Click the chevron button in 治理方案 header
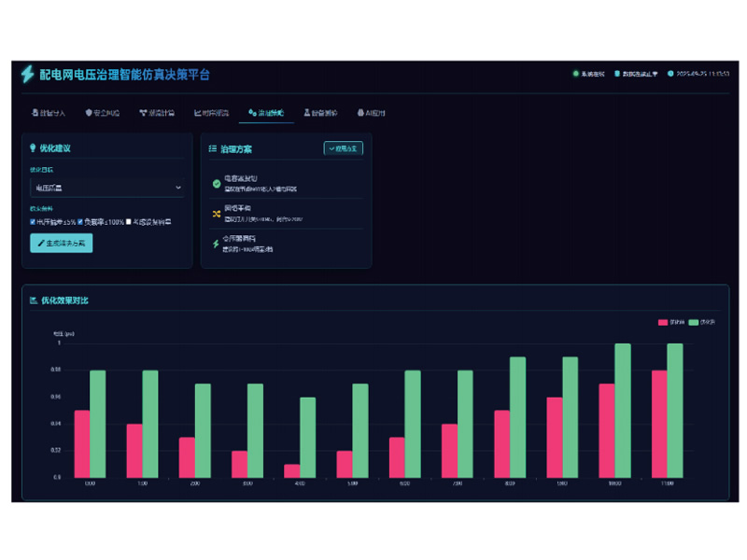Image resolution: width=747 pixels, height=560 pixels. pos(343,148)
